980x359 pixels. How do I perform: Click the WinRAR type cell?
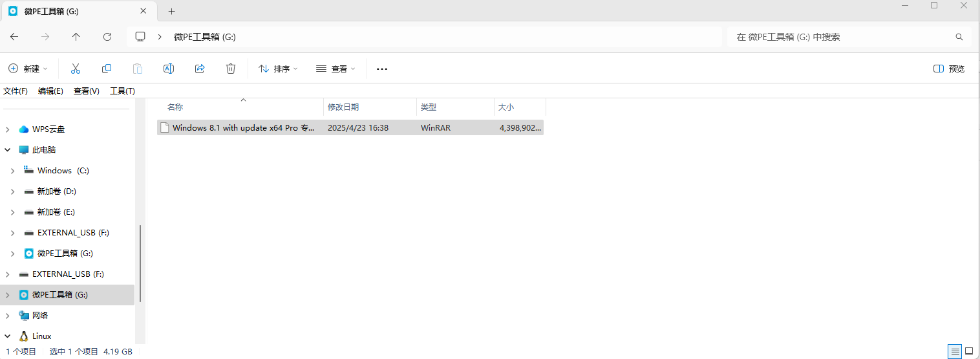tap(436, 128)
